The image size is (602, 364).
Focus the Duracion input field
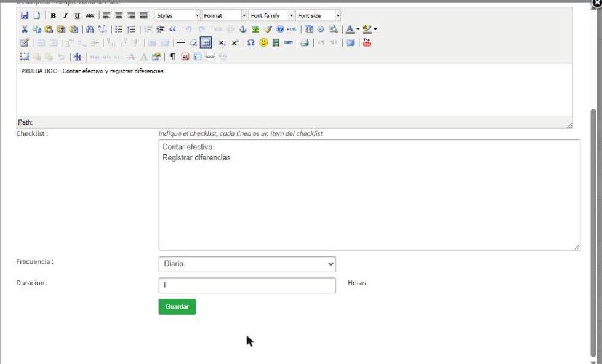(x=247, y=285)
